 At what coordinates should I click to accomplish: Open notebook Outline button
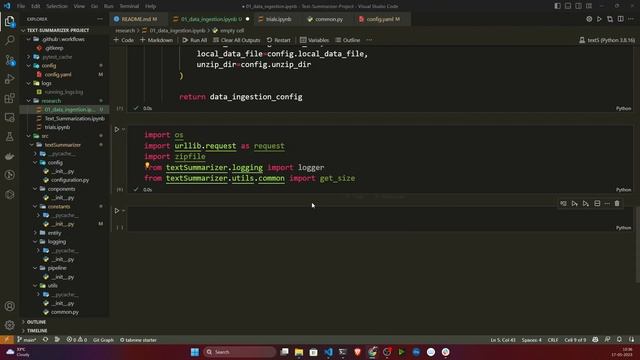coord(348,40)
